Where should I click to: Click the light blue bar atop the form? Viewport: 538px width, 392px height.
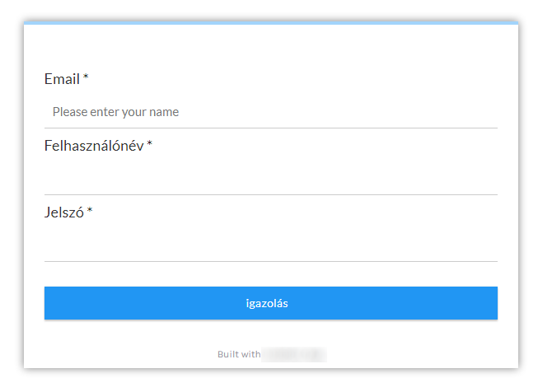coord(270,23)
